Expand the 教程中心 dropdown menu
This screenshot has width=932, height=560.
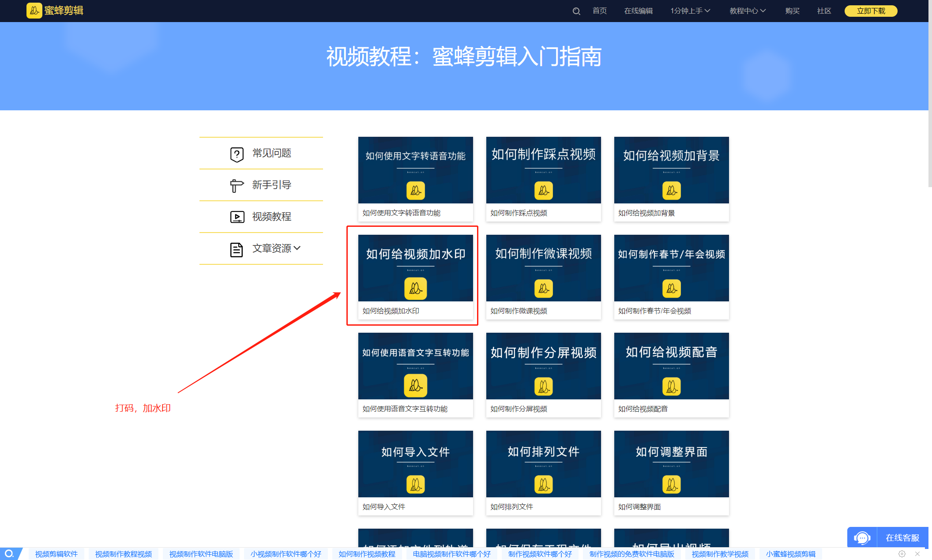[x=748, y=11]
